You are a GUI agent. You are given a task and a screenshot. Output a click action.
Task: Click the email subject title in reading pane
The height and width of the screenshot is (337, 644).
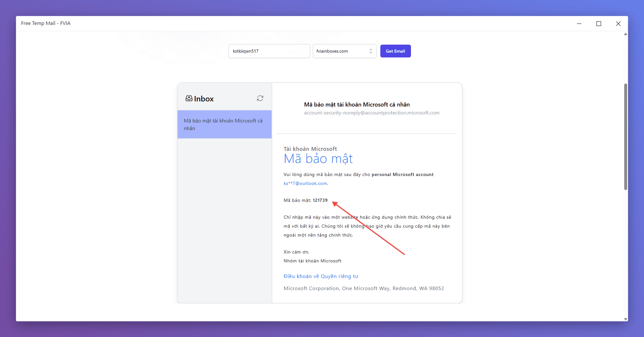(x=357, y=105)
